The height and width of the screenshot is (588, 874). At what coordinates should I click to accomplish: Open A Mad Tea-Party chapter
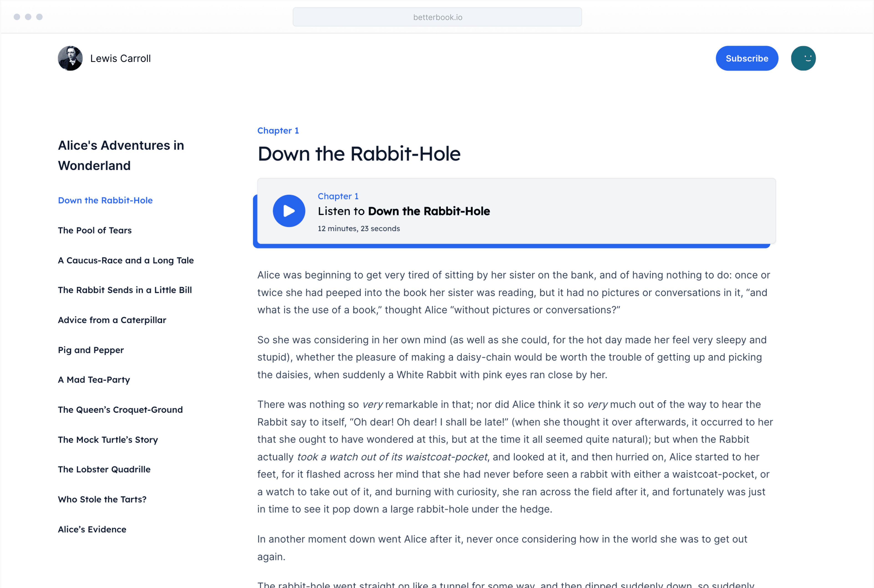[x=94, y=379]
